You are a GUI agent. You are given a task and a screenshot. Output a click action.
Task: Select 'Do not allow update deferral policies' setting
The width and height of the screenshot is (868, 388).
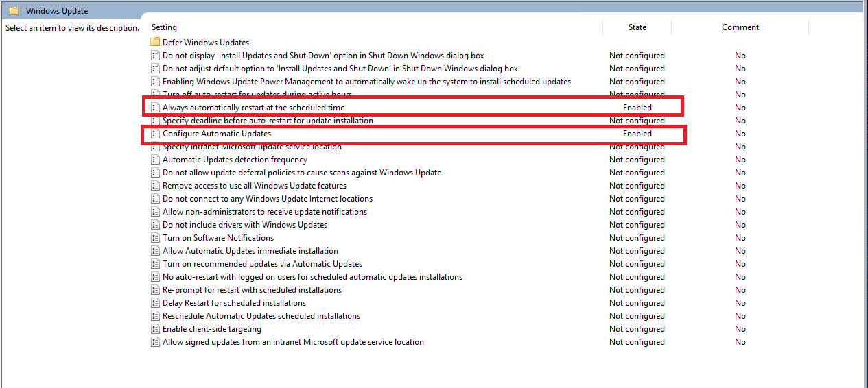coord(302,173)
